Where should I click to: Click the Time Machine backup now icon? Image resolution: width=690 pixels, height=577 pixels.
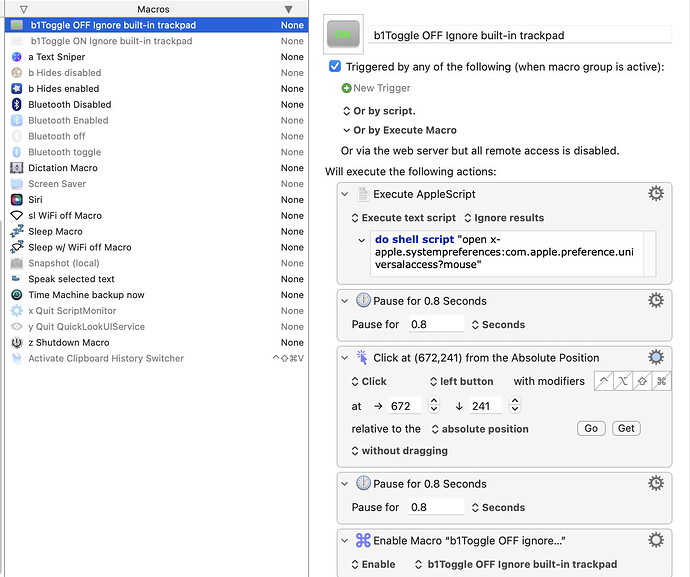[x=17, y=294]
